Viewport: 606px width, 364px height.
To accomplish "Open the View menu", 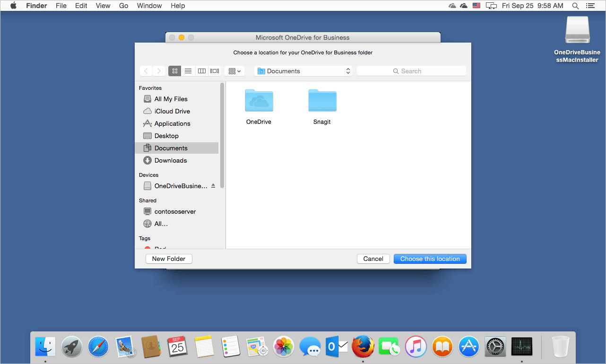I will click(x=103, y=6).
